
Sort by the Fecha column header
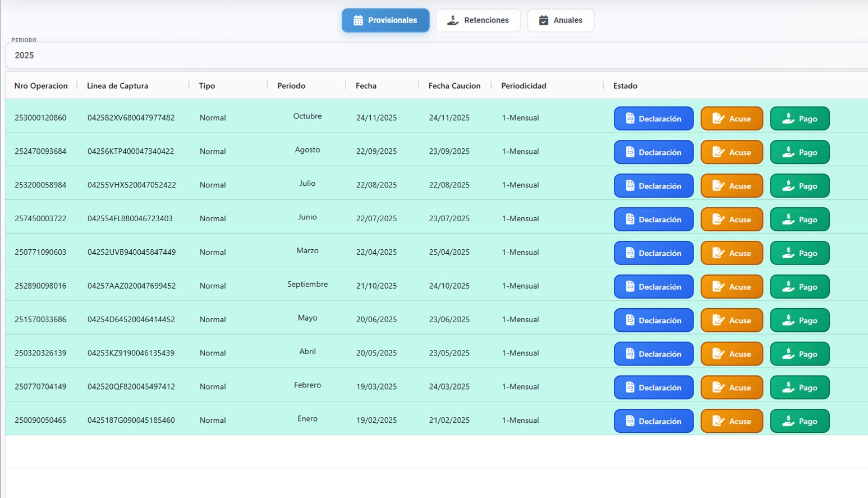[366, 86]
